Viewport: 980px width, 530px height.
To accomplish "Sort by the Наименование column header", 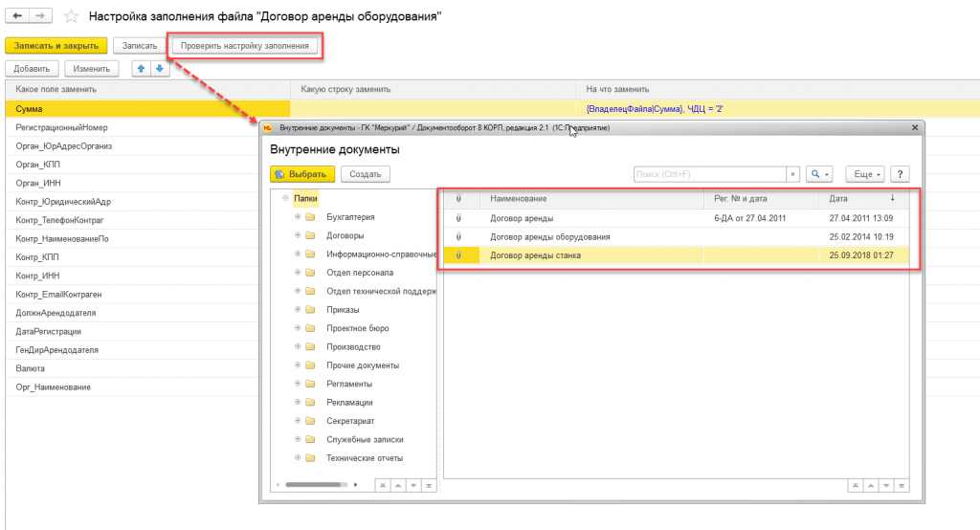I will click(x=591, y=199).
